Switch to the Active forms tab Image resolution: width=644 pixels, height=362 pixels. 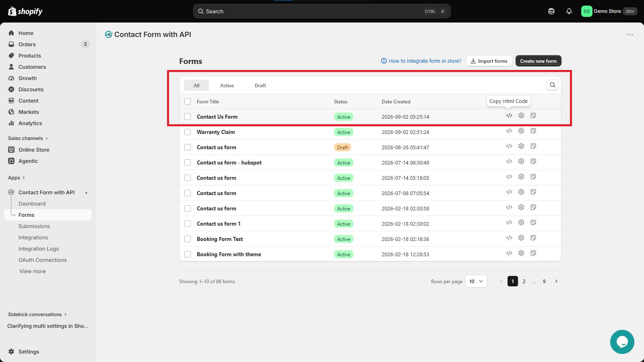coord(227,85)
